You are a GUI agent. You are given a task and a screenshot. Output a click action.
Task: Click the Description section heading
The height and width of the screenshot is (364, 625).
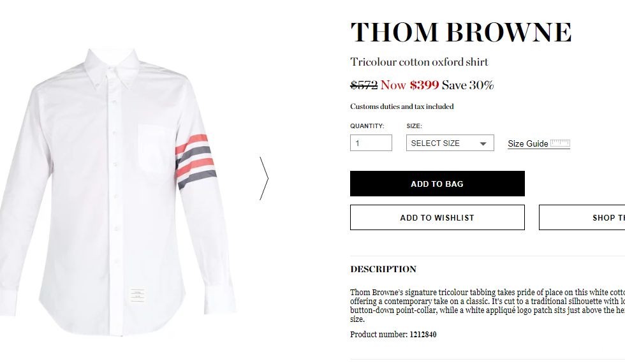383,269
